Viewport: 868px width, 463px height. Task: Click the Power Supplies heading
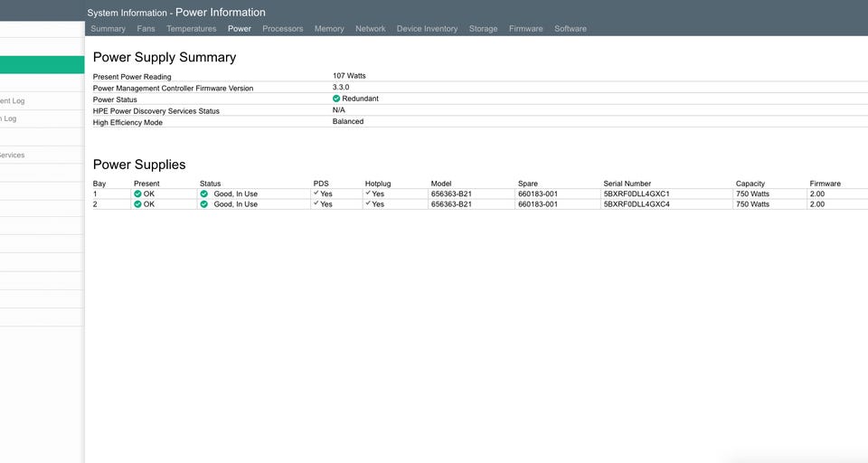coord(139,165)
